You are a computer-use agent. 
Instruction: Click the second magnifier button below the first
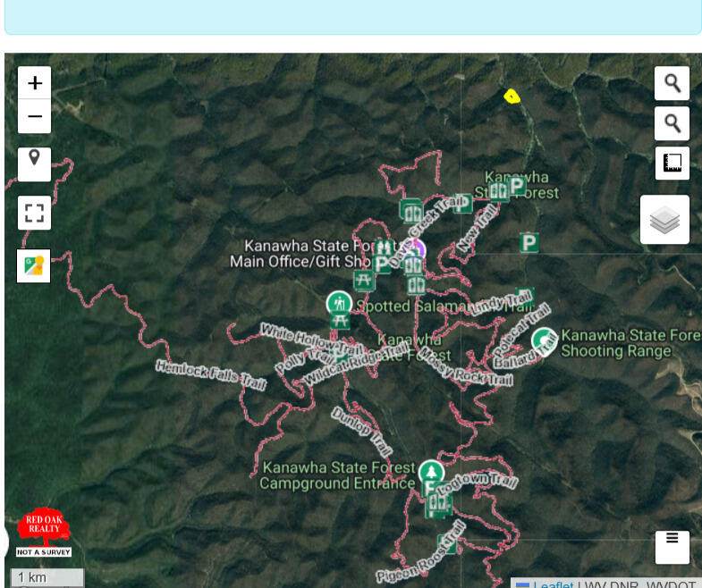coord(672,123)
